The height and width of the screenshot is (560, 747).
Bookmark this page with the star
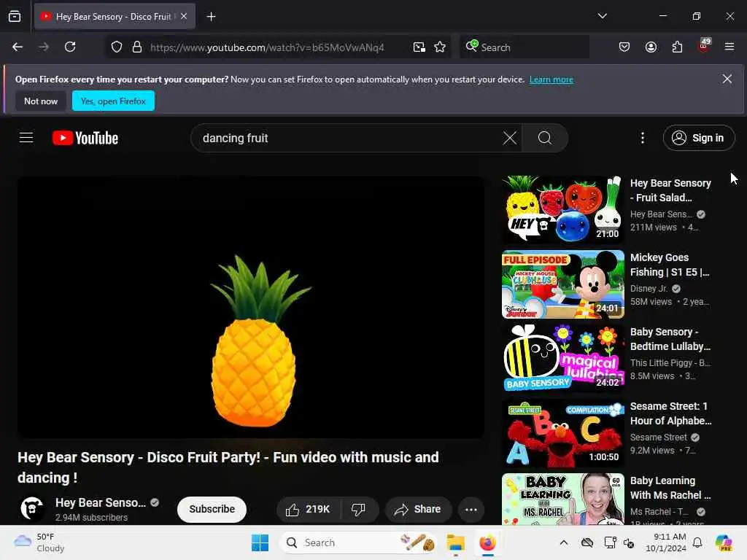tap(440, 47)
